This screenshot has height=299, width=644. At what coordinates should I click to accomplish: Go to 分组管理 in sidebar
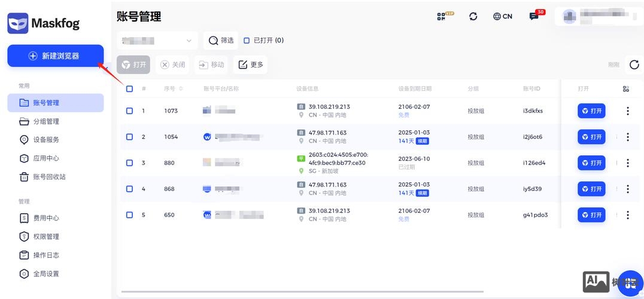[x=46, y=121]
